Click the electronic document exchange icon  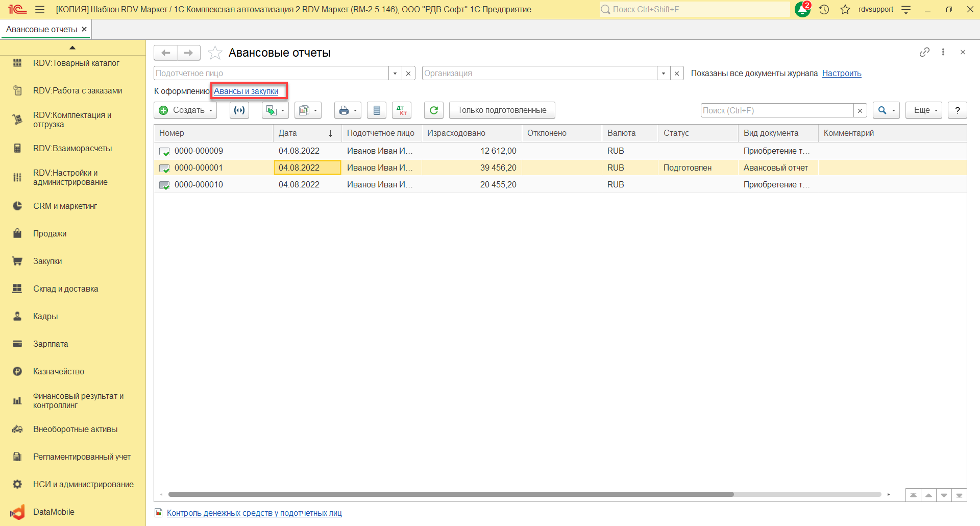[239, 110]
